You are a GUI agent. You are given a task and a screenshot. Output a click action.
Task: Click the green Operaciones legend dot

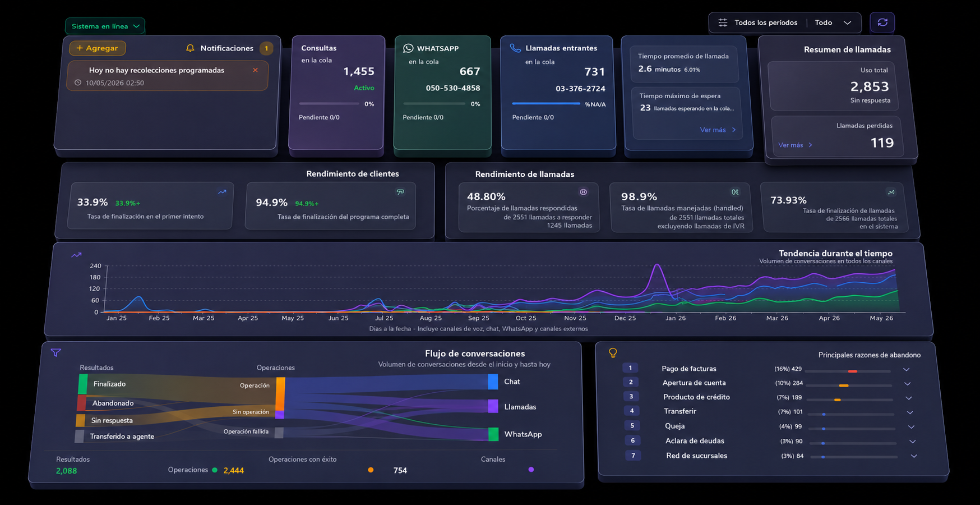click(x=215, y=470)
